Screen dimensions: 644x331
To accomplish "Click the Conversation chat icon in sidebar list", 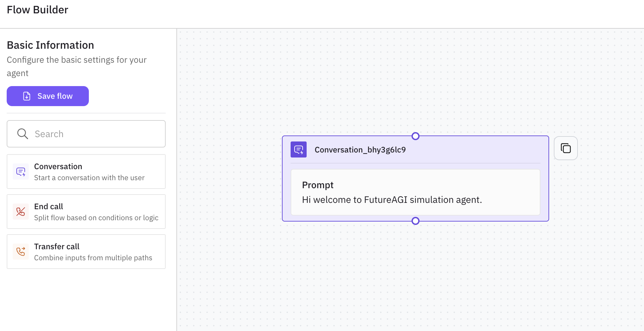I will (21, 172).
